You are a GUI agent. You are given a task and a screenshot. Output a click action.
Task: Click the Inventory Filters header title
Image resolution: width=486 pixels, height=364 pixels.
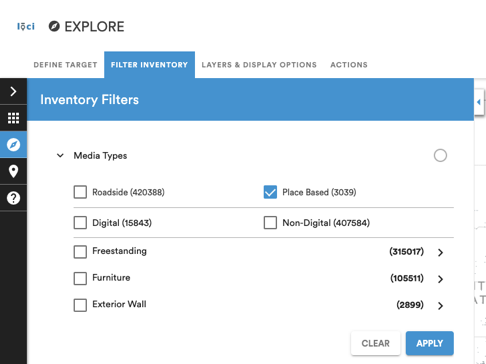point(89,100)
